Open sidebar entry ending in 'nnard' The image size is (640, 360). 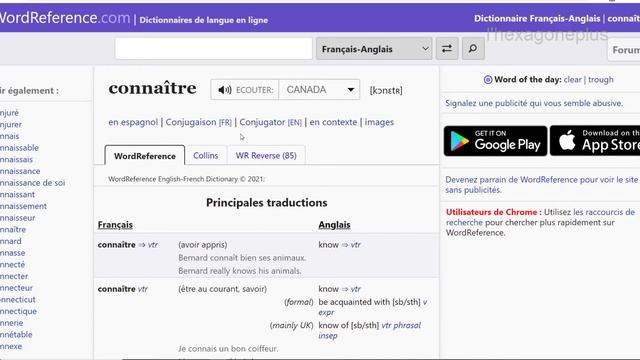tap(11, 241)
